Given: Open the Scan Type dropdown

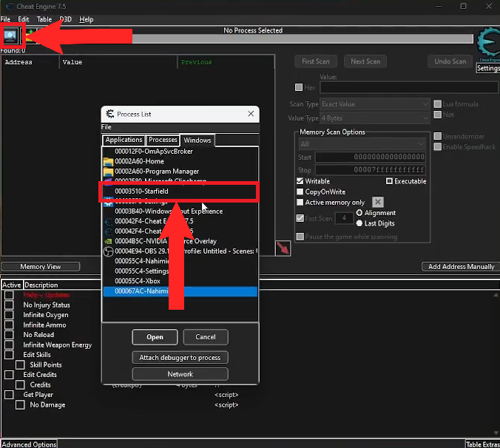Looking at the screenshot, I should pos(374,104).
